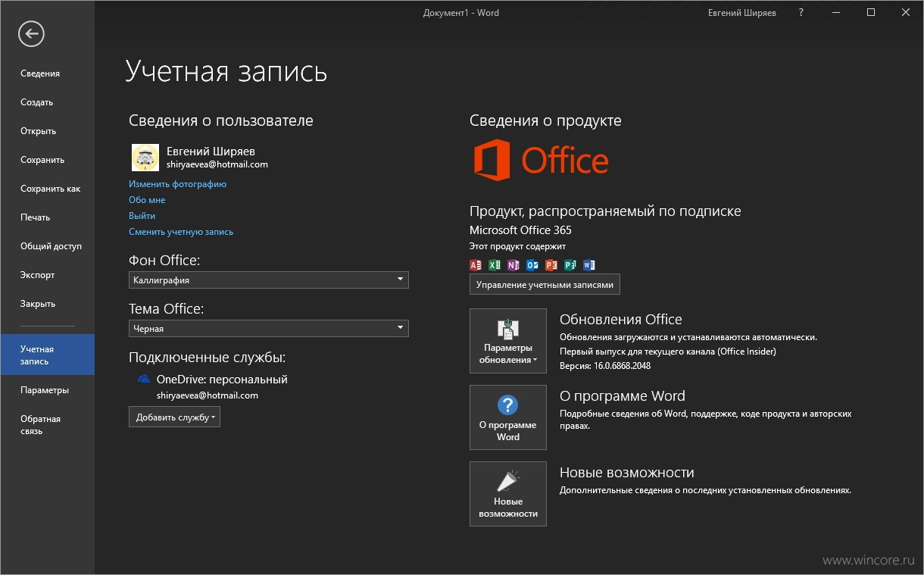
Task: Click the Обновления Office heading
Action: [620, 320]
